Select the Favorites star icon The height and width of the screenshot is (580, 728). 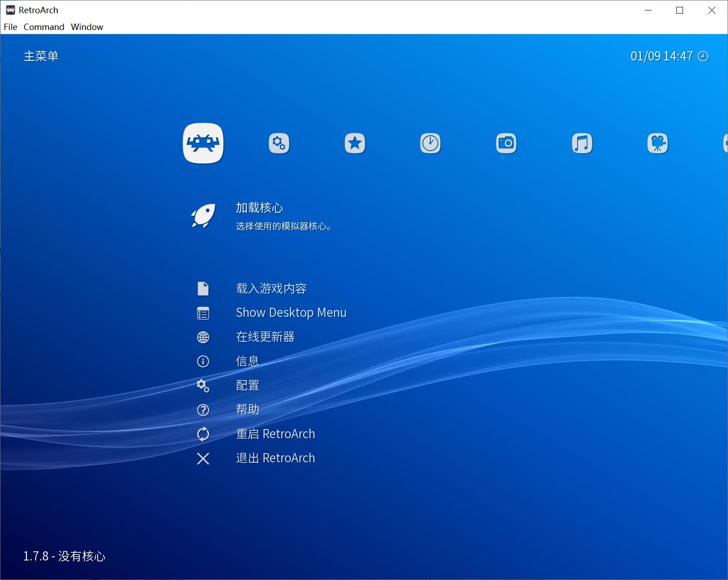[355, 143]
